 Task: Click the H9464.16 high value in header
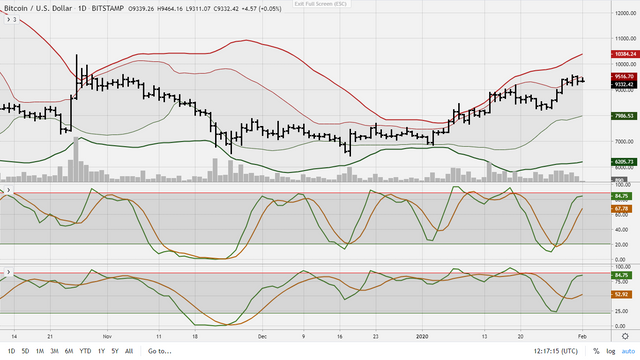tap(169, 9)
